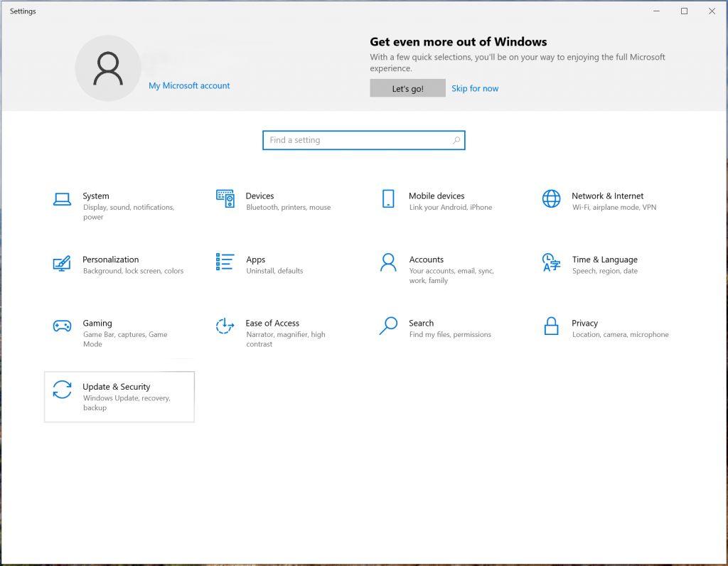Image resolution: width=728 pixels, height=566 pixels.
Task: Open Devices keyboard and speaker icon
Action: pyautogui.click(x=225, y=198)
